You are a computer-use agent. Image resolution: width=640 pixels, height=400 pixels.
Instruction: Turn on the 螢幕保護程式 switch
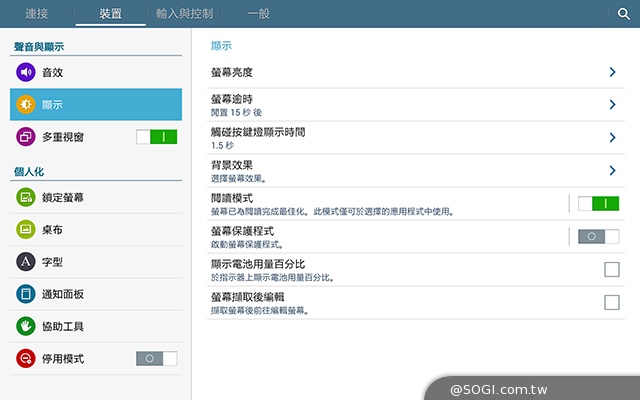pyautogui.click(x=598, y=236)
